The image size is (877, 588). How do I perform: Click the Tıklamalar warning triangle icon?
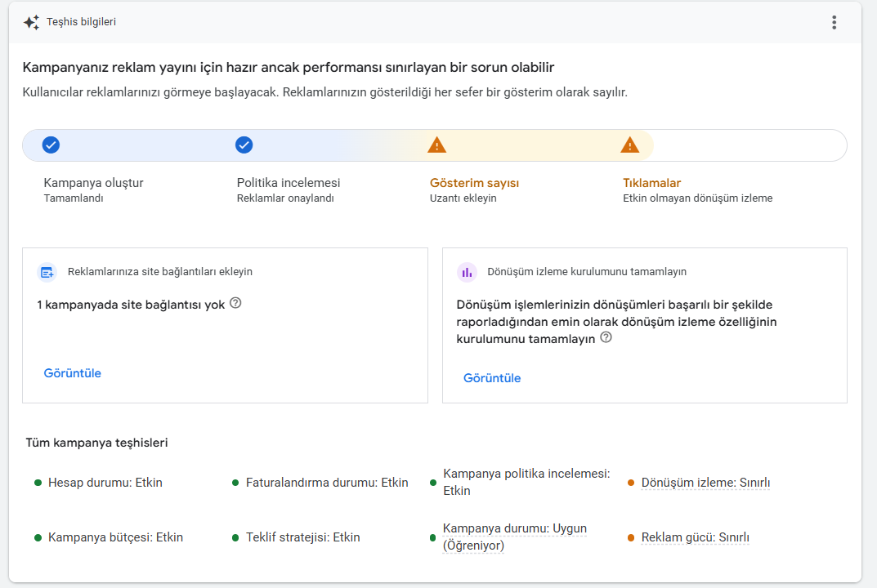(x=630, y=145)
